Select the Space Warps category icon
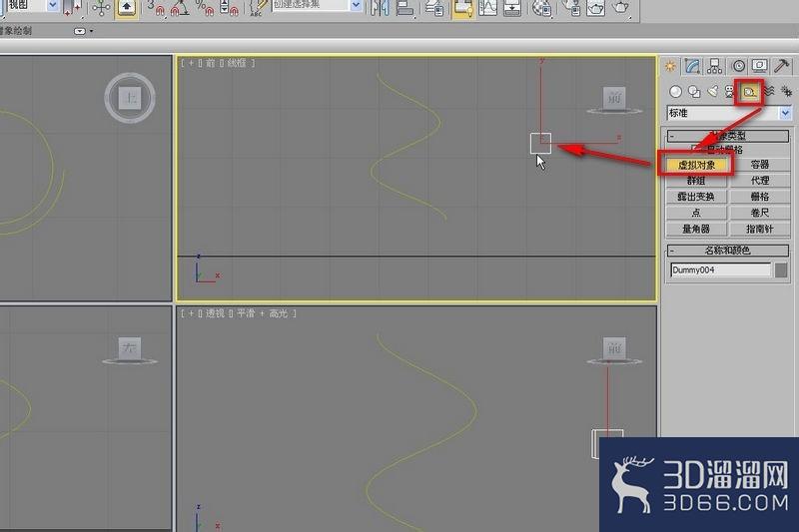 point(769,92)
